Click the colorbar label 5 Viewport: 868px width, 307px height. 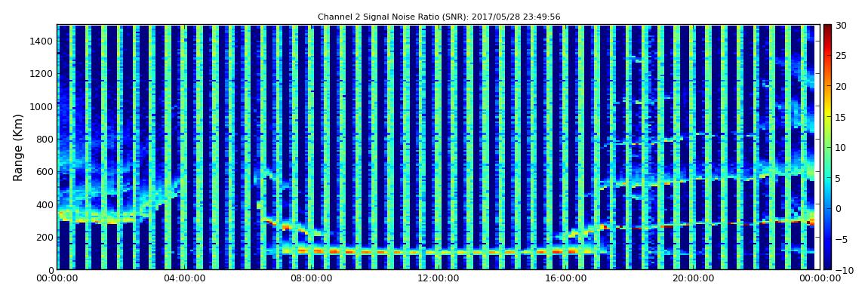coord(839,178)
